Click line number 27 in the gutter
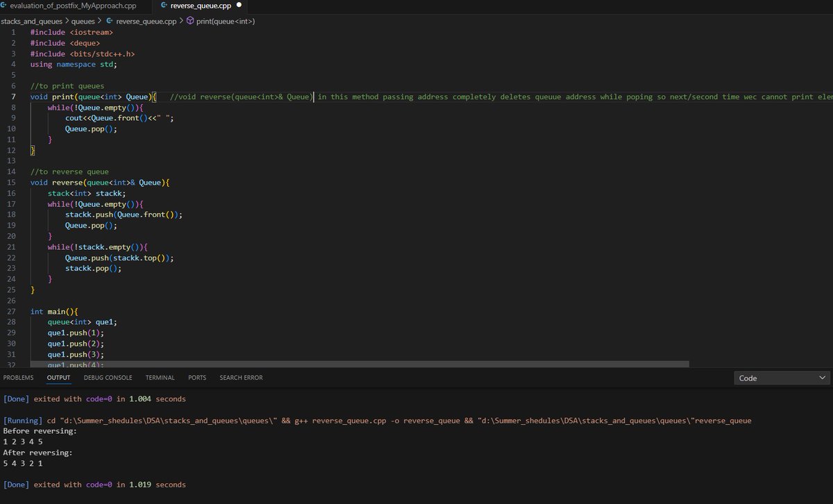The width and height of the screenshot is (833, 504). pyautogui.click(x=12, y=312)
